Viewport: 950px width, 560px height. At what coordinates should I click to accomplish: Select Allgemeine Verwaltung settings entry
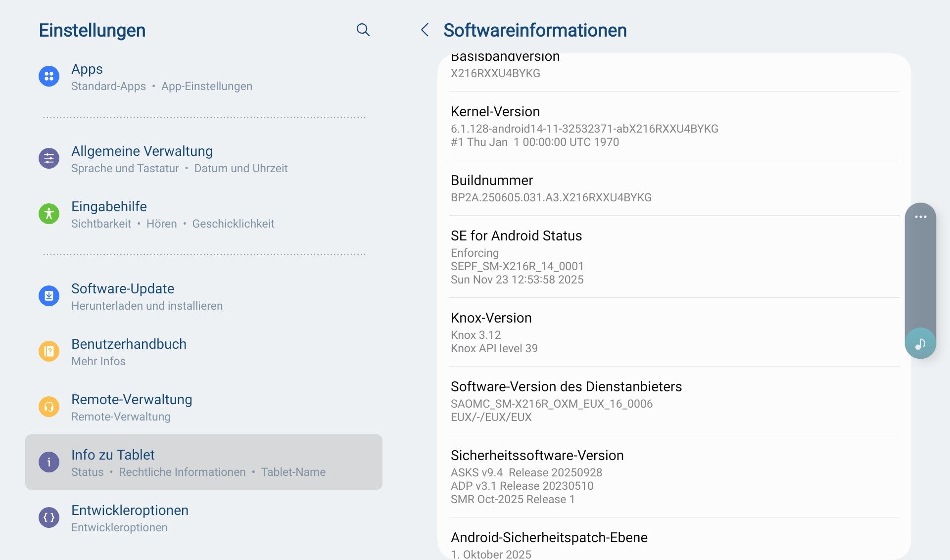point(142,158)
